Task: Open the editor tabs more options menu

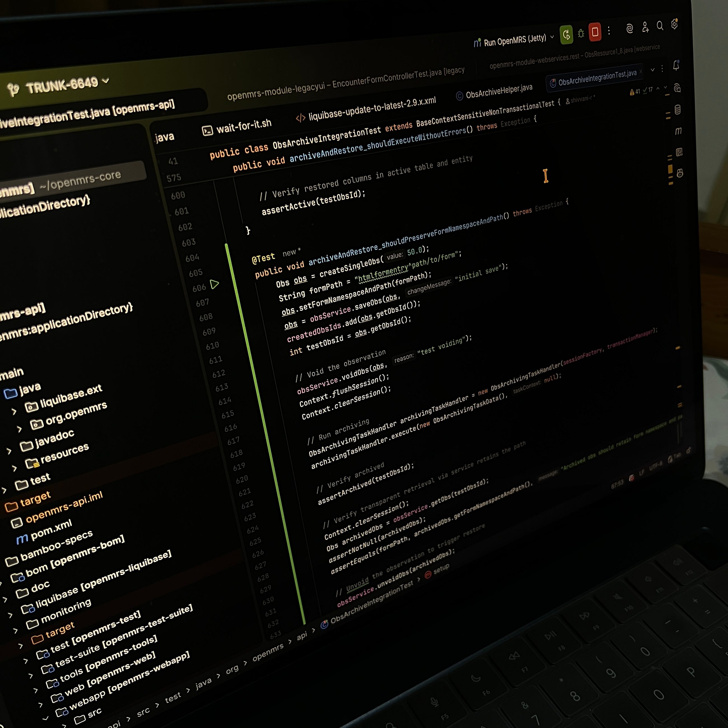Action: pos(662,69)
